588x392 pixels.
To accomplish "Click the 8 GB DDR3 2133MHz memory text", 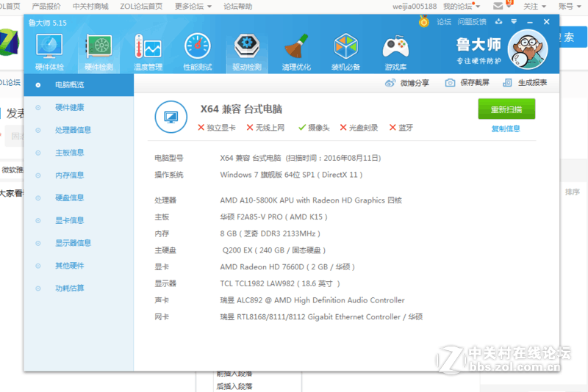I will click(x=270, y=233).
